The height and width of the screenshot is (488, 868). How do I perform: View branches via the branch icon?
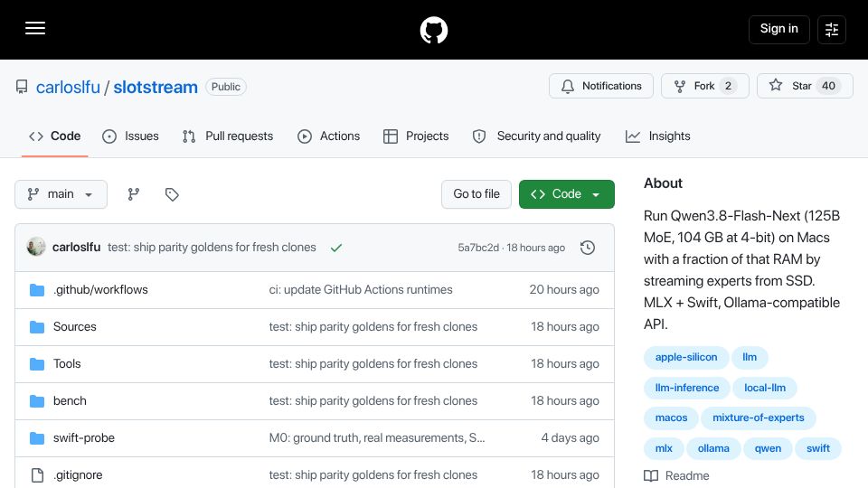[x=134, y=194]
